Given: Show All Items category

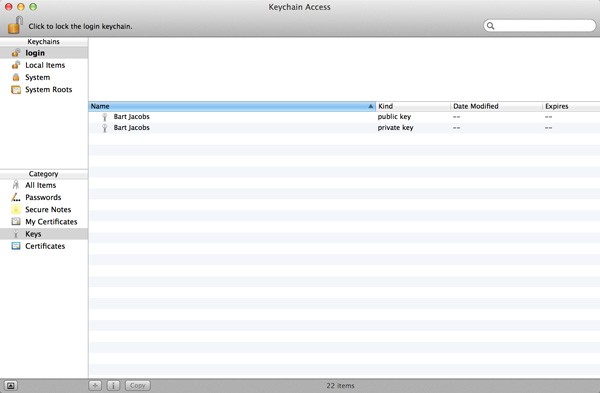Looking at the screenshot, I should tap(44, 185).
